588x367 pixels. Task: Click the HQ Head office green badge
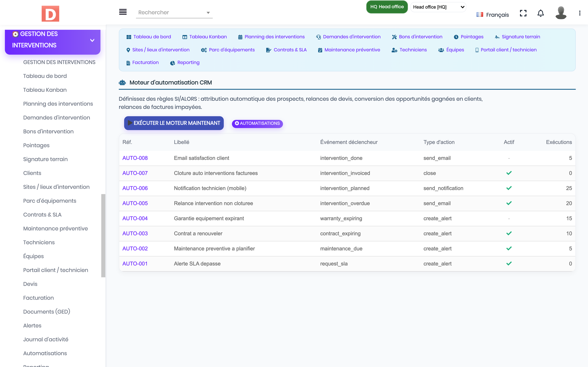387,7
